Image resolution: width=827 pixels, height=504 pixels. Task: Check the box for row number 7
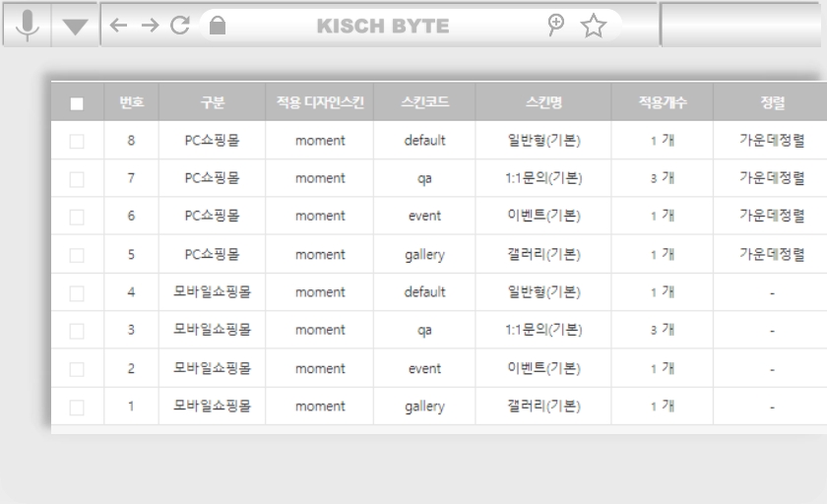(77, 179)
